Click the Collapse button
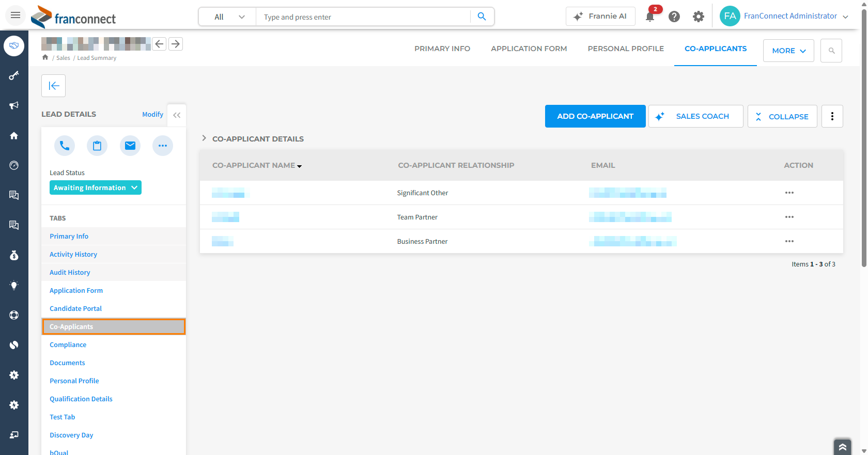Viewport: 868px width, 455px height. [782, 116]
